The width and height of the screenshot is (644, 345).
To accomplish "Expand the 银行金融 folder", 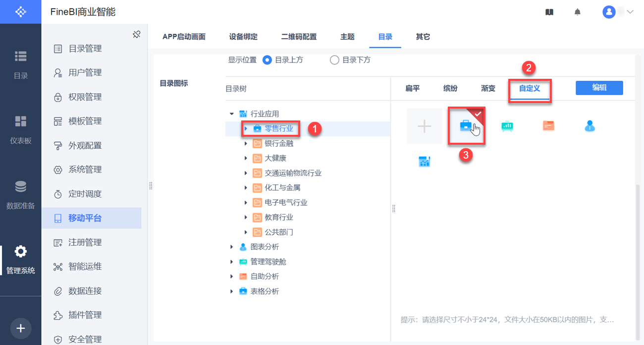I will 246,144.
